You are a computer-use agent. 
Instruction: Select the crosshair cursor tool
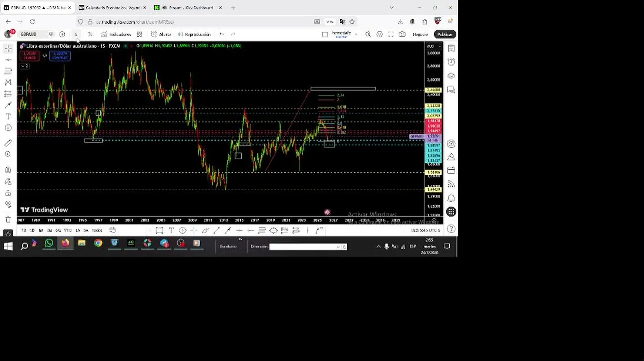tap(8, 48)
